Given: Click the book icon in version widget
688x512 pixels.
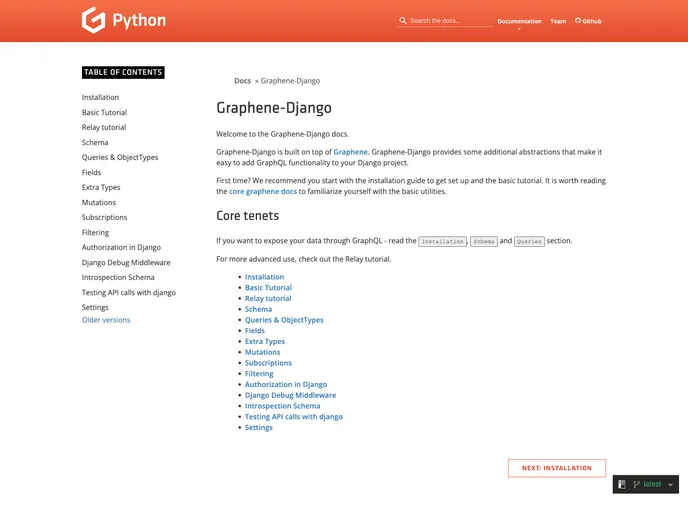Looking at the screenshot, I should click(621, 484).
